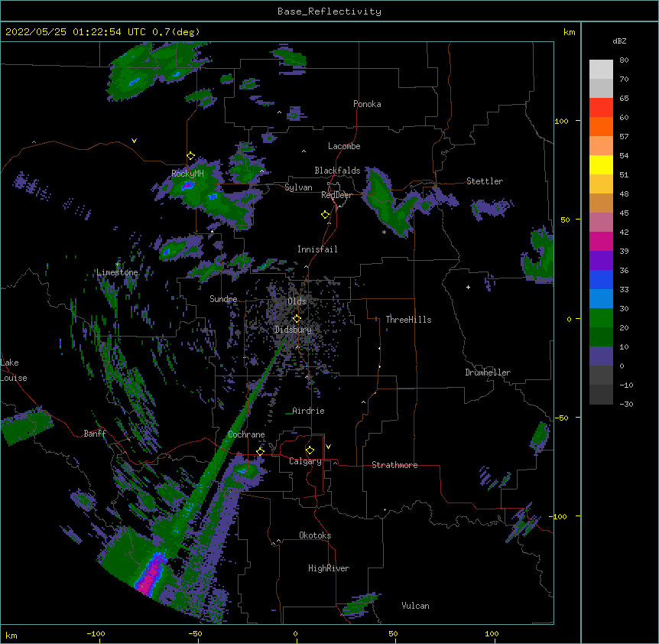
Task: Click the Limestone map label
Action: coord(117,272)
